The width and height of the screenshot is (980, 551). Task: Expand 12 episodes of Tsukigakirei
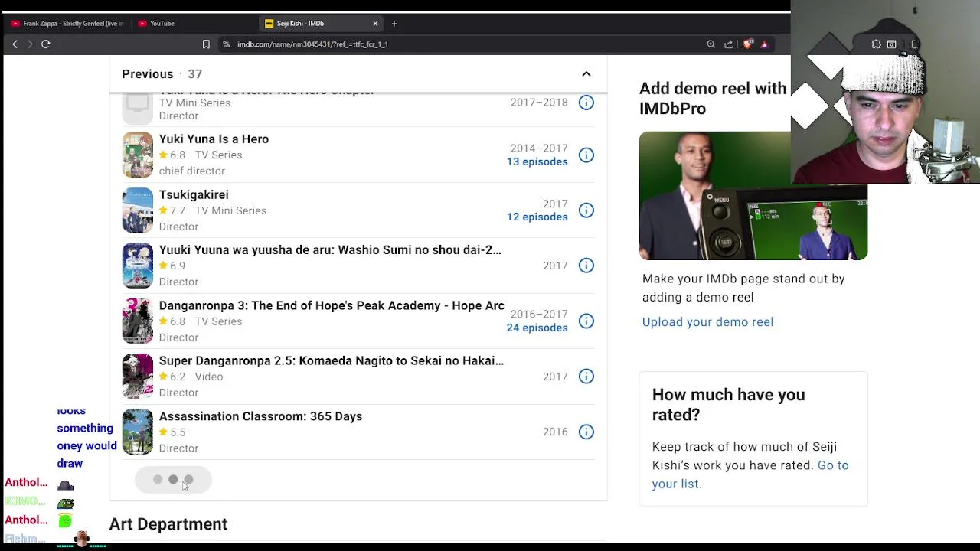[x=537, y=217]
